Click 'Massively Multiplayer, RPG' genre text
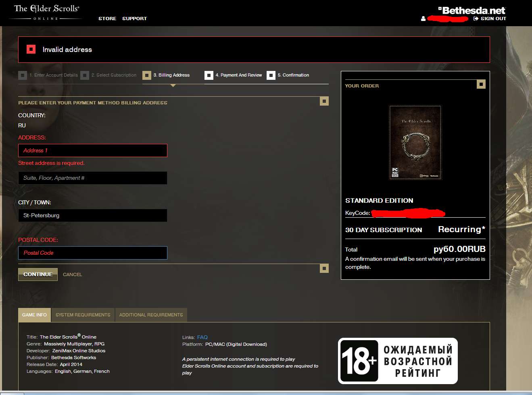The height and width of the screenshot is (395, 532). click(x=74, y=344)
